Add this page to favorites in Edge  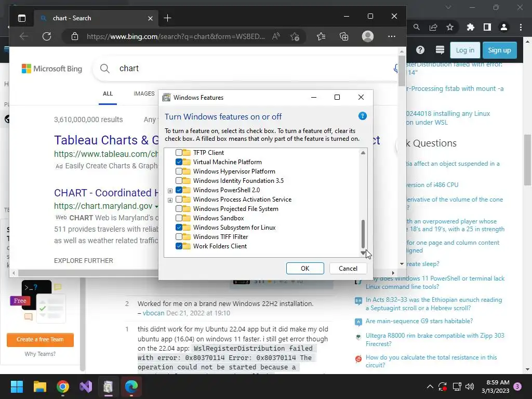click(295, 36)
